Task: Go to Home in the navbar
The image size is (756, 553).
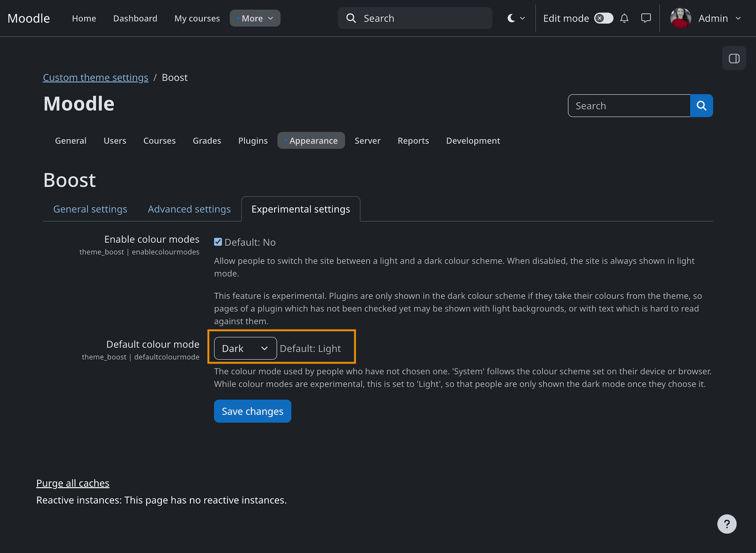Action: pos(84,18)
